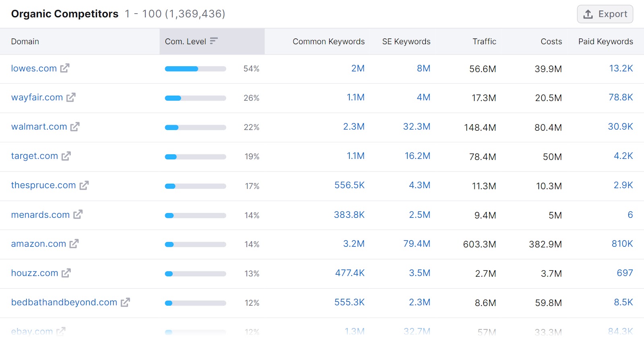Screen dimensions: 644x343
Task: Click bedbathandbeyond.com common keywords 555.3K
Action: click(x=349, y=302)
